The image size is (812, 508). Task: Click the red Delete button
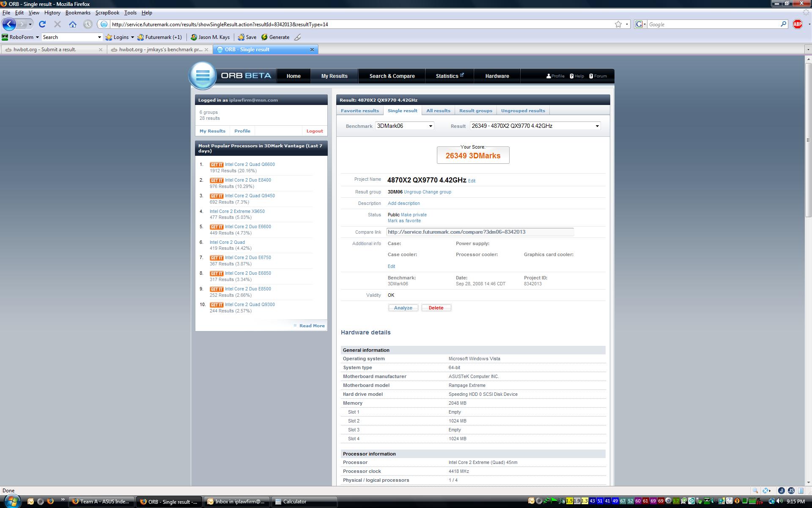click(436, 308)
